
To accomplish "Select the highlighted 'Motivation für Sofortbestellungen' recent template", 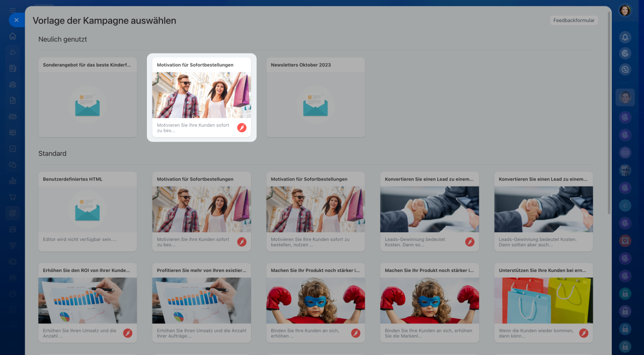I will click(x=202, y=97).
